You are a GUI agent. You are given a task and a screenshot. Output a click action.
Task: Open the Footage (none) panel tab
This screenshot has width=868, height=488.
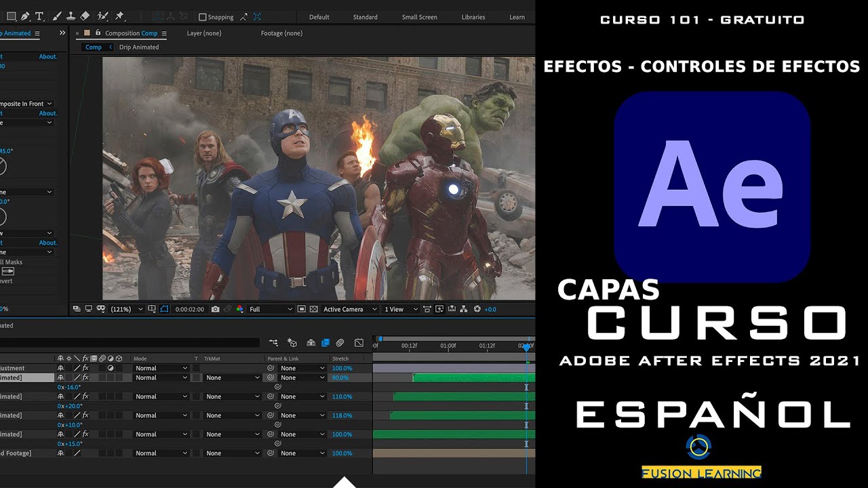click(x=281, y=33)
